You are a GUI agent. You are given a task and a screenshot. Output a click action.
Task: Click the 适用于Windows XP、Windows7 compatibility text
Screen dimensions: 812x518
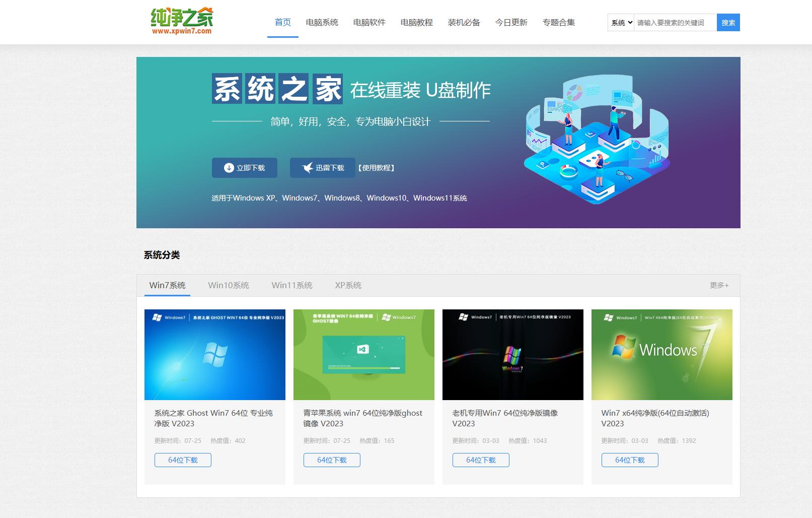coord(339,198)
